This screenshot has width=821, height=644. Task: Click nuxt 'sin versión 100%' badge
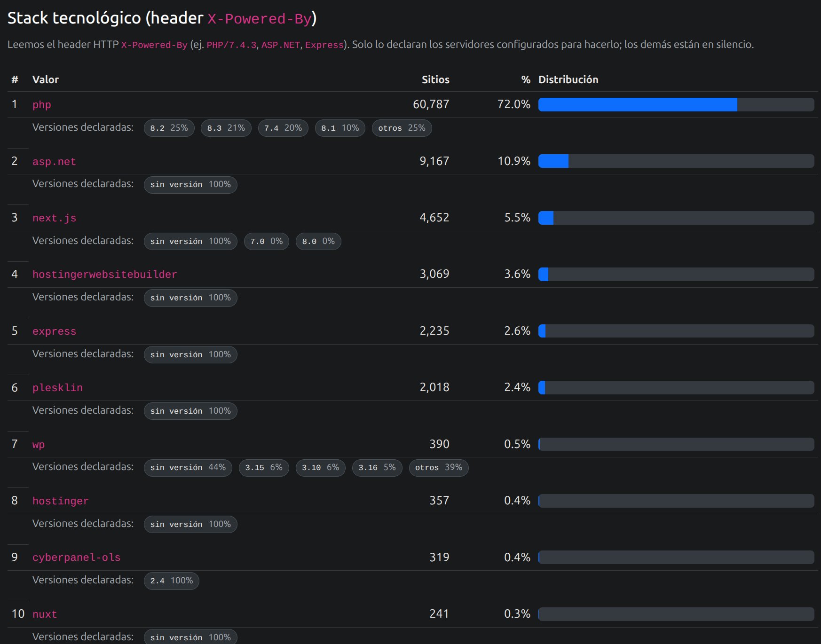tap(190, 637)
